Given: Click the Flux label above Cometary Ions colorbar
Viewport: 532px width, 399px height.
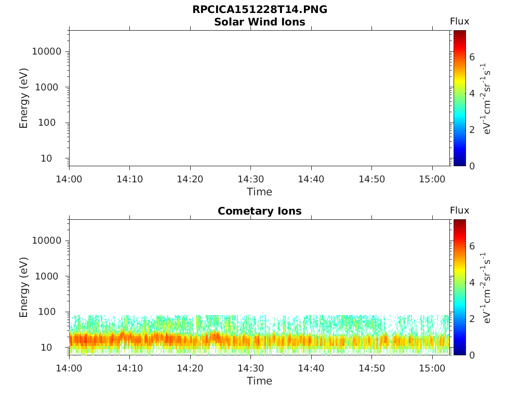Looking at the screenshot, I should (x=459, y=210).
